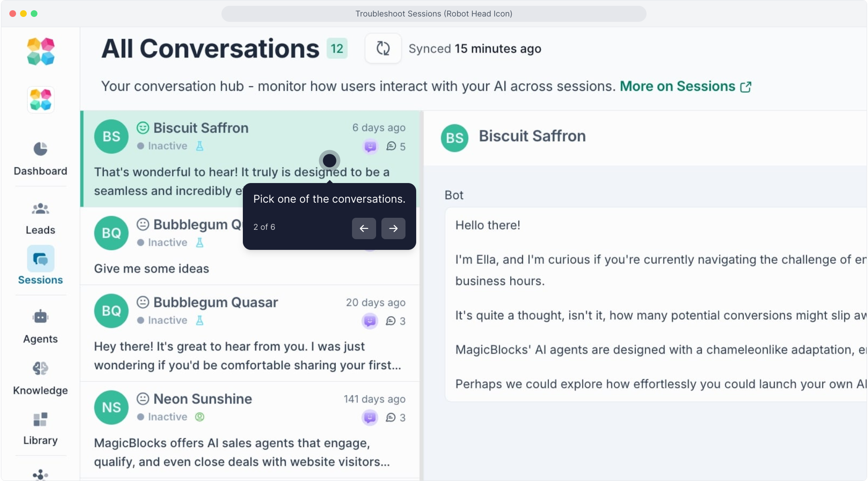The height and width of the screenshot is (481, 868).
Task: Click the workspace avatar below logo
Action: [x=41, y=100]
